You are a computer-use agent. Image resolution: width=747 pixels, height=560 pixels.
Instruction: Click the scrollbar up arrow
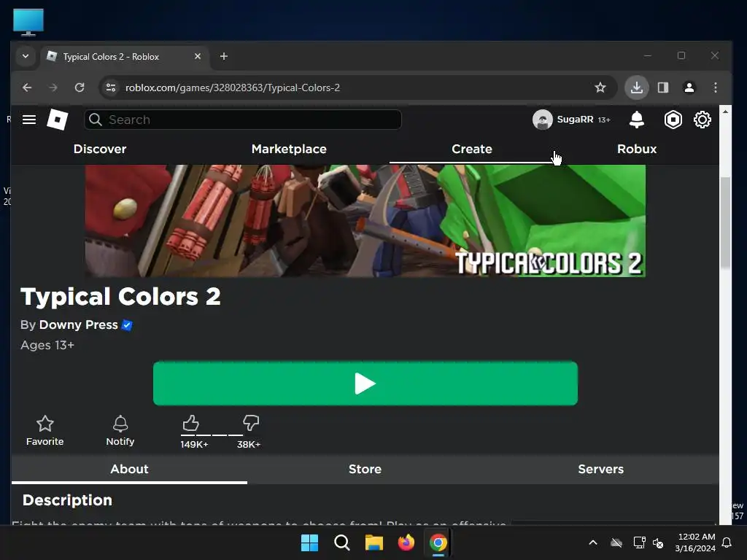pos(725,112)
